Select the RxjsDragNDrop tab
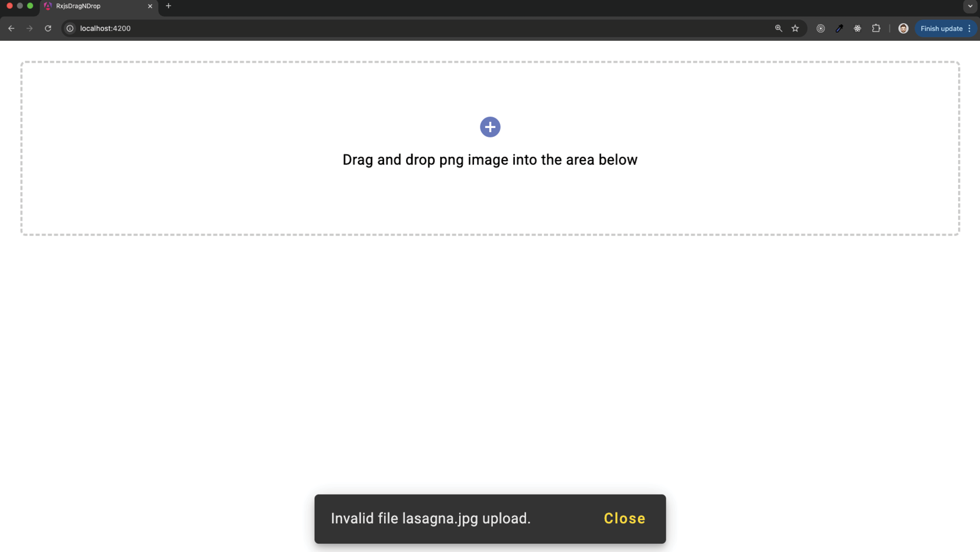 click(x=98, y=7)
